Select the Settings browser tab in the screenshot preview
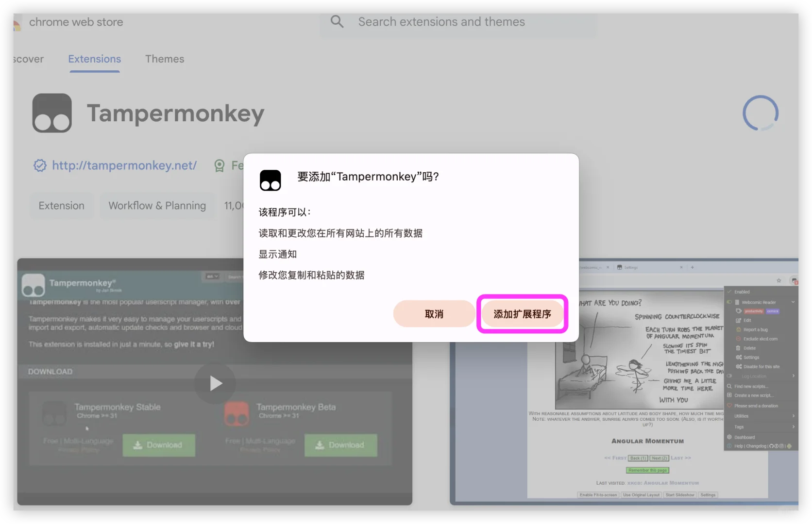This screenshot has width=812, height=524. tap(650, 267)
